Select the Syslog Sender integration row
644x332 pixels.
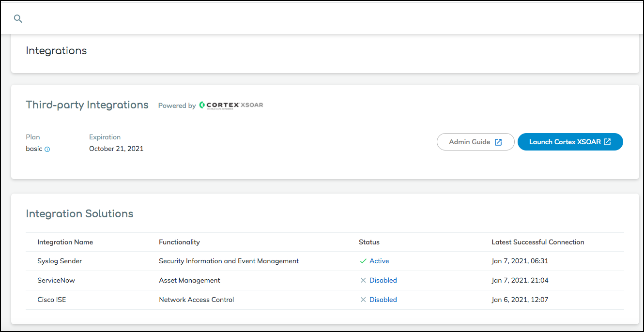click(x=60, y=261)
